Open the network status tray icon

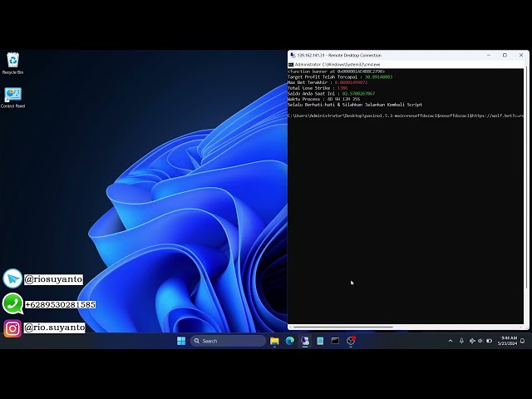pyautogui.click(x=472, y=341)
